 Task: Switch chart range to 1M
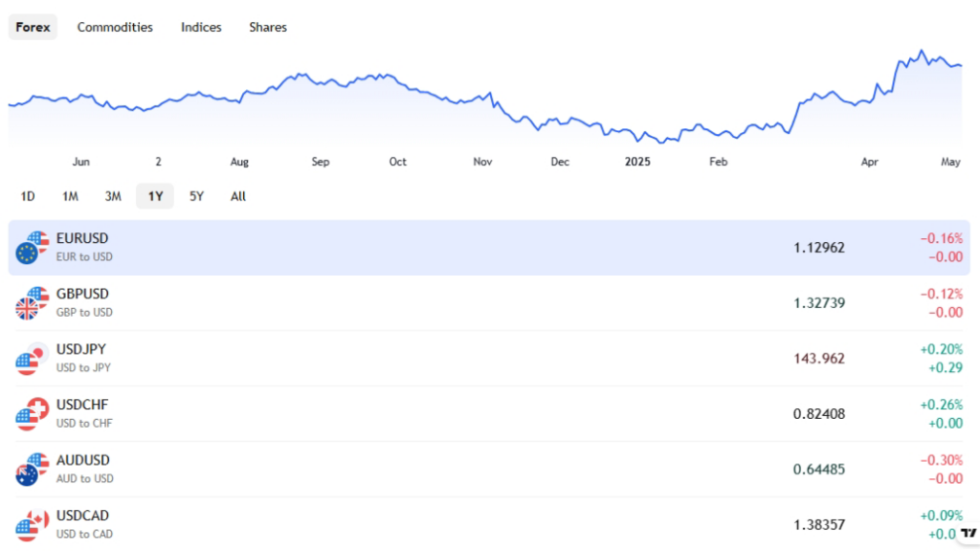pyautogui.click(x=70, y=196)
